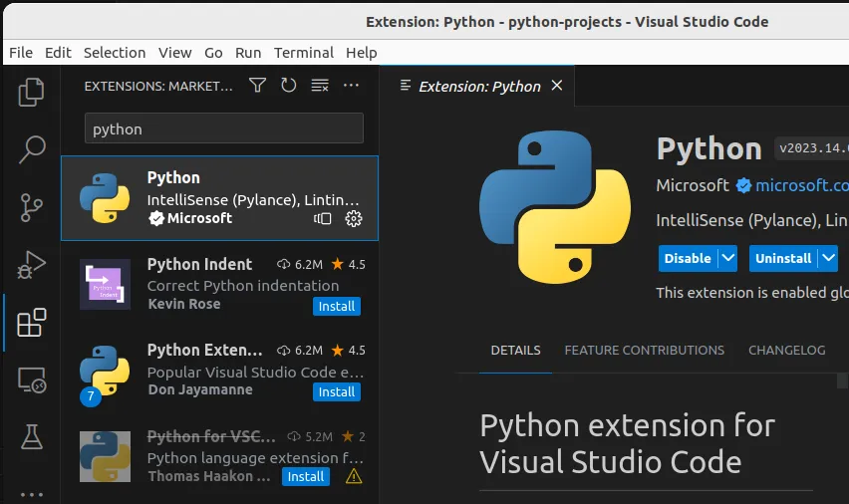Open Run and Debug view

(x=32, y=265)
